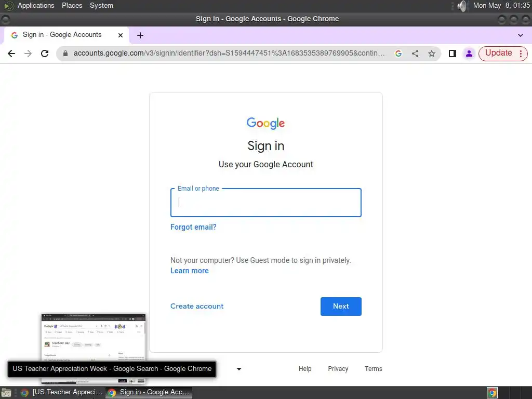This screenshot has width=532, height=399.
Task: Select the Sign in - Google Acc taskbar item
Action: pos(149,392)
